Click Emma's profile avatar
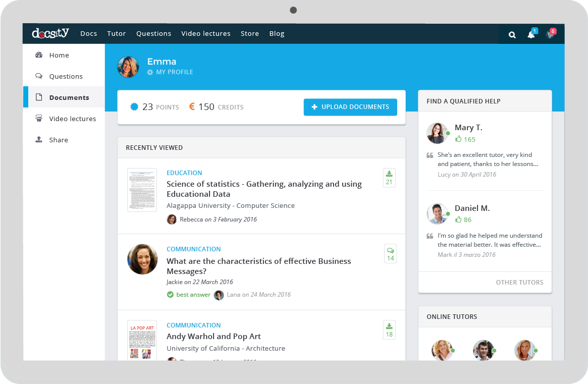 128,67
